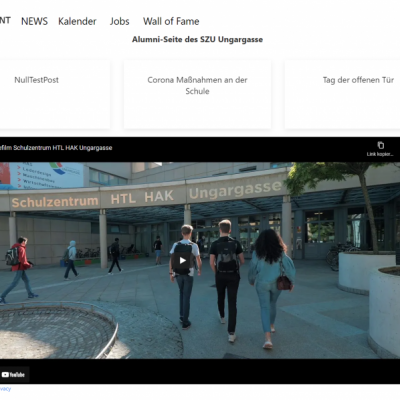Screen dimensions: 400x400
Task: Click the Link kopieren text label
Action: (x=380, y=154)
